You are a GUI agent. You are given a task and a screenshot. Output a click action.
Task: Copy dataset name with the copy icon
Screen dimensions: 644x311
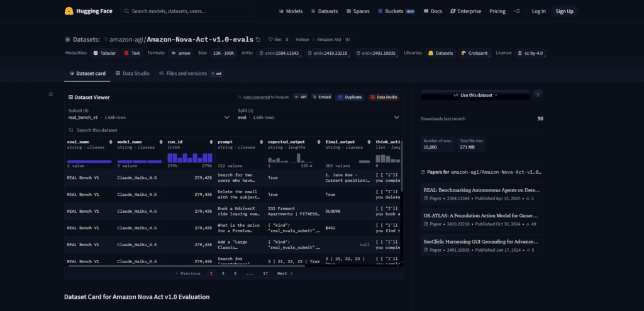coord(258,40)
